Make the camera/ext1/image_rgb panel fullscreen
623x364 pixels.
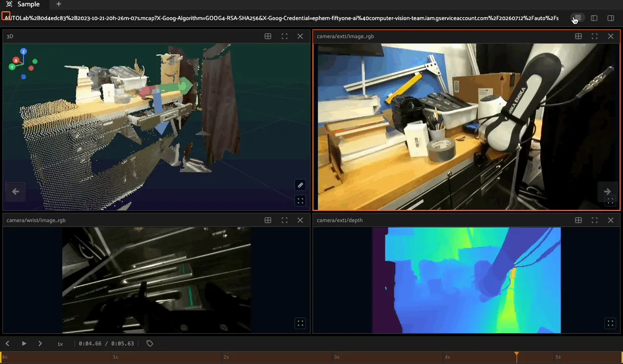594,36
